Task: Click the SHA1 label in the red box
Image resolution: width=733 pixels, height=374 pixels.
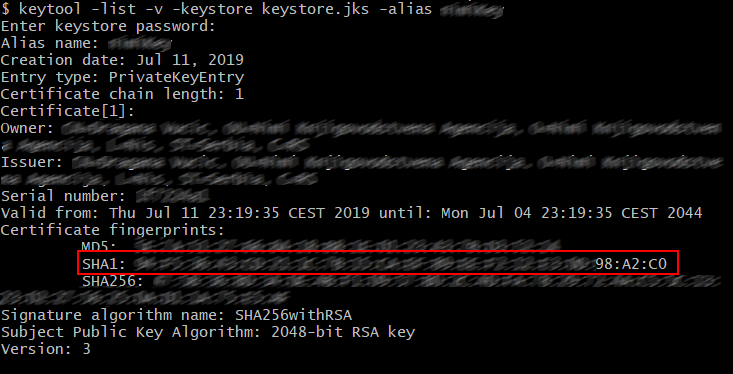Action: point(104,264)
